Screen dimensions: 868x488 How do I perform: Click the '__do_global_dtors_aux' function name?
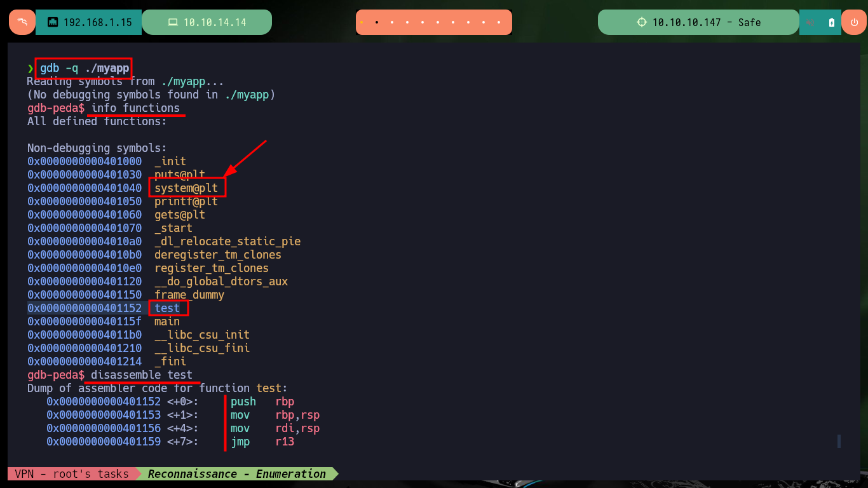[221, 281]
